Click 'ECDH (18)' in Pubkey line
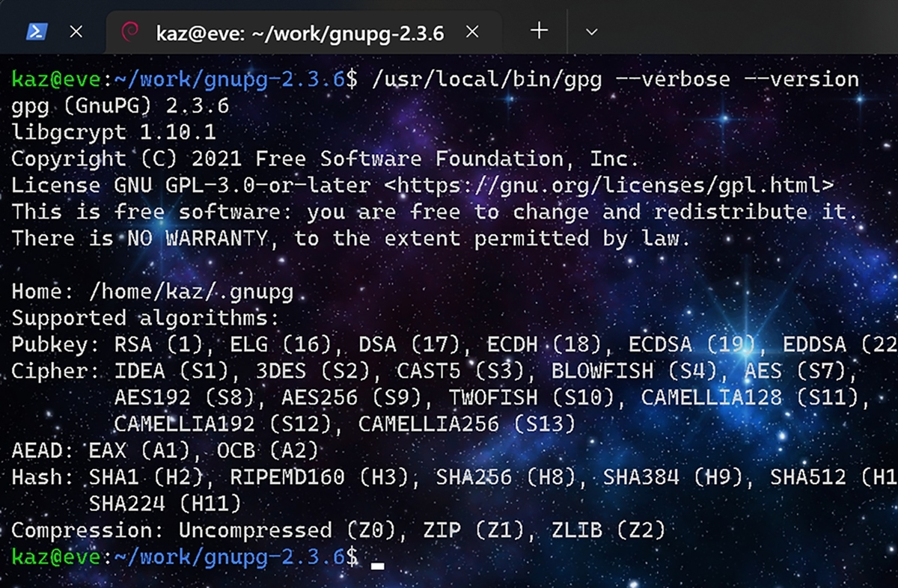 click(546, 345)
